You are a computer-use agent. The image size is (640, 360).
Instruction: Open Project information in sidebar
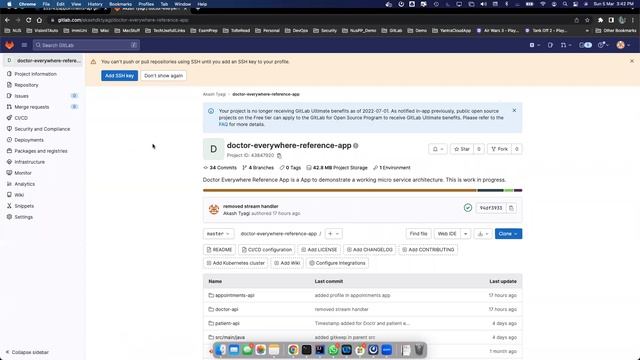pos(36,74)
